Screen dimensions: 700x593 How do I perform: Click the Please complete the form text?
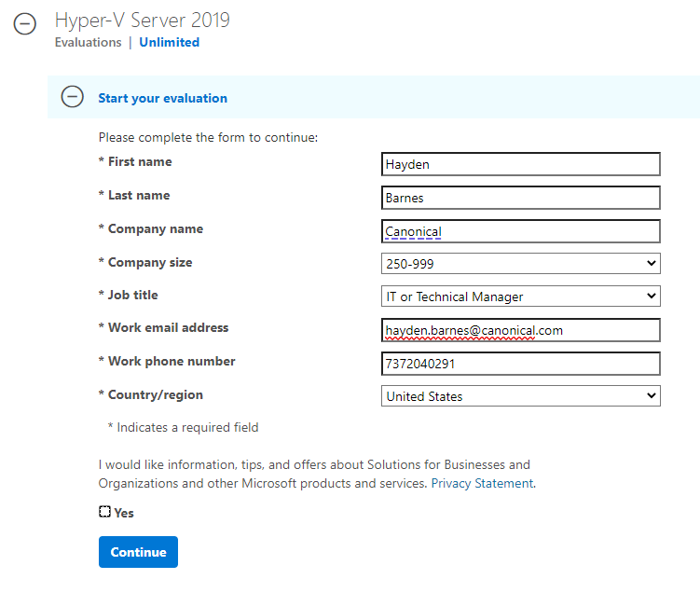point(208,138)
